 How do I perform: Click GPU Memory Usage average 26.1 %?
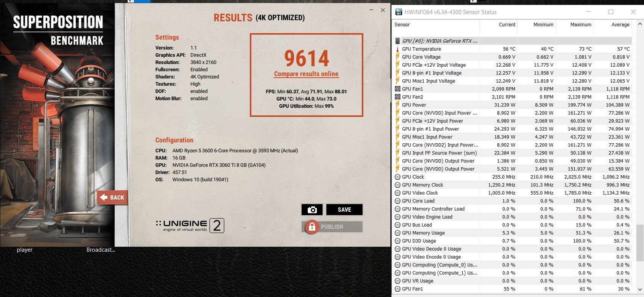622,233
